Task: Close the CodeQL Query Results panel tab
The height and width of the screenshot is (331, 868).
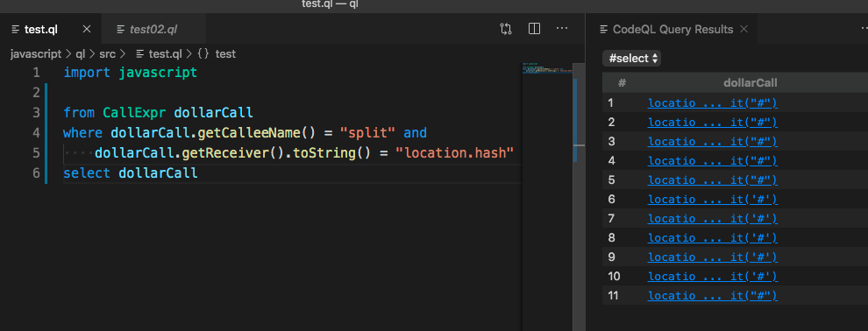Action: point(744,29)
